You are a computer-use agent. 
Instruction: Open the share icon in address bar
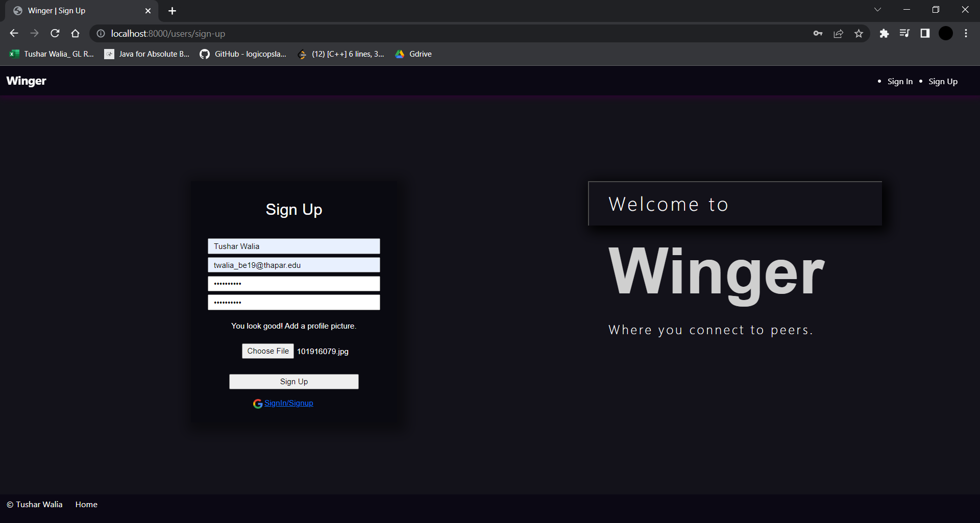click(839, 33)
